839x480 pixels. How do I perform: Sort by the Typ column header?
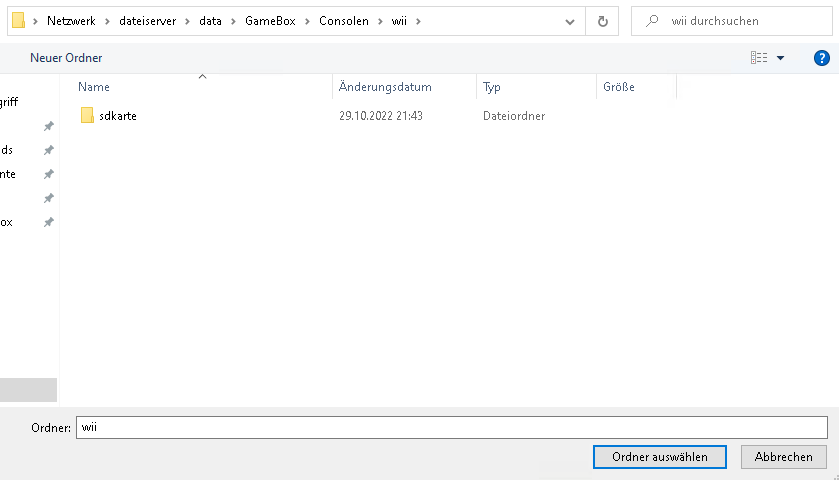tap(492, 87)
